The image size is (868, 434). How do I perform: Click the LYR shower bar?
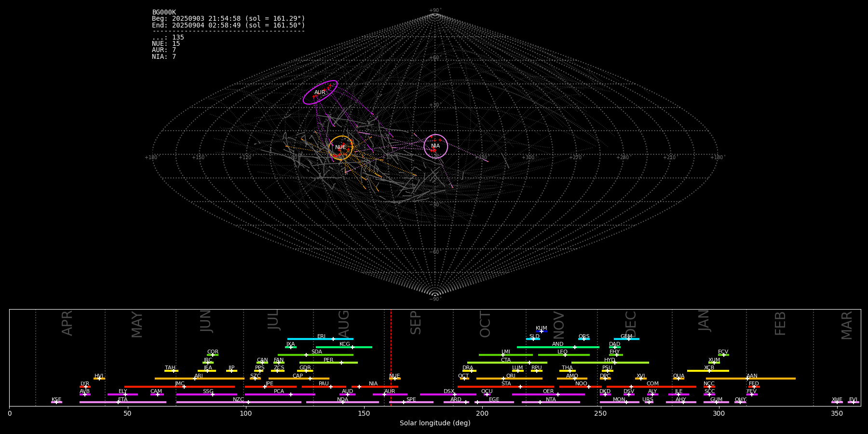(85, 386)
